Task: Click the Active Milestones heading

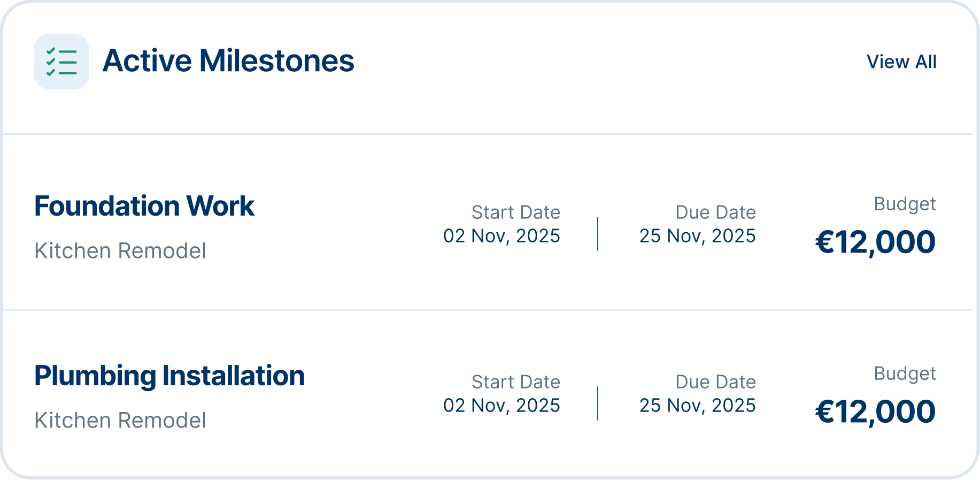Action: coord(228,61)
